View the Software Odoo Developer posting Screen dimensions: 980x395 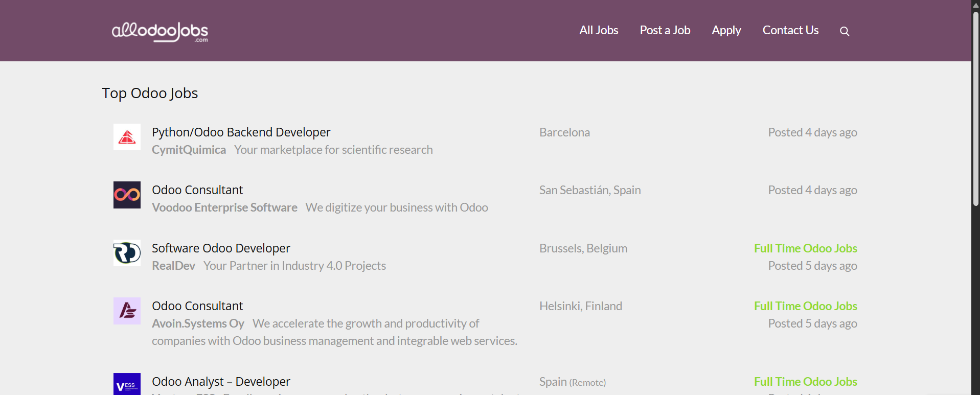[221, 248]
